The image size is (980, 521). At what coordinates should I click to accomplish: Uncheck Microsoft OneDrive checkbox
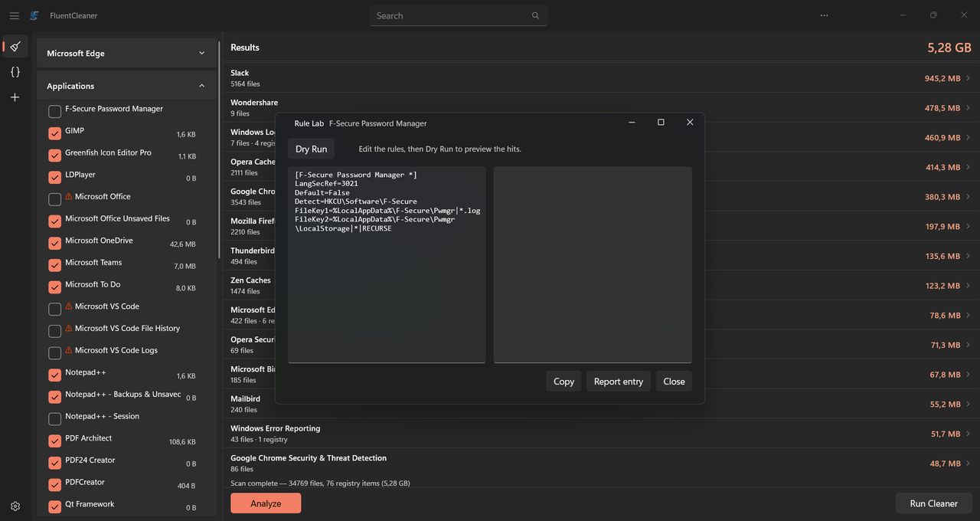pos(54,243)
